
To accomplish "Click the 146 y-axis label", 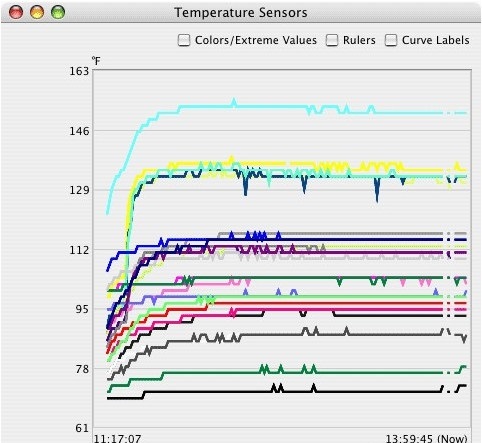I will (x=79, y=131).
